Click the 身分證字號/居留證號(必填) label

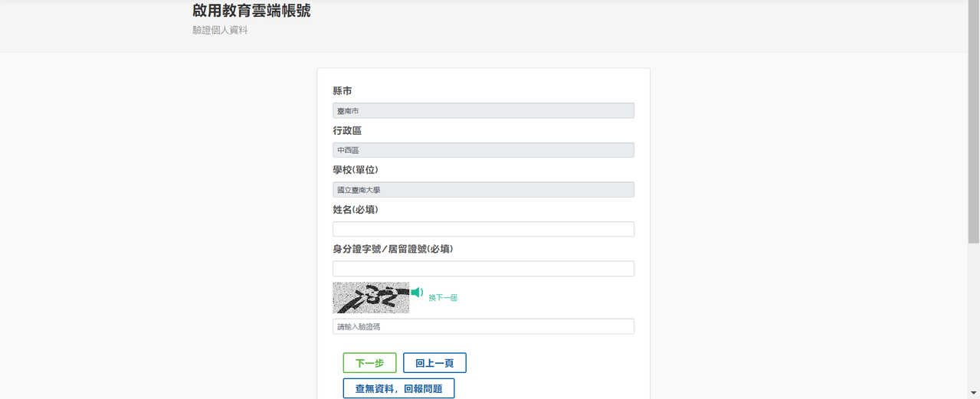point(393,249)
